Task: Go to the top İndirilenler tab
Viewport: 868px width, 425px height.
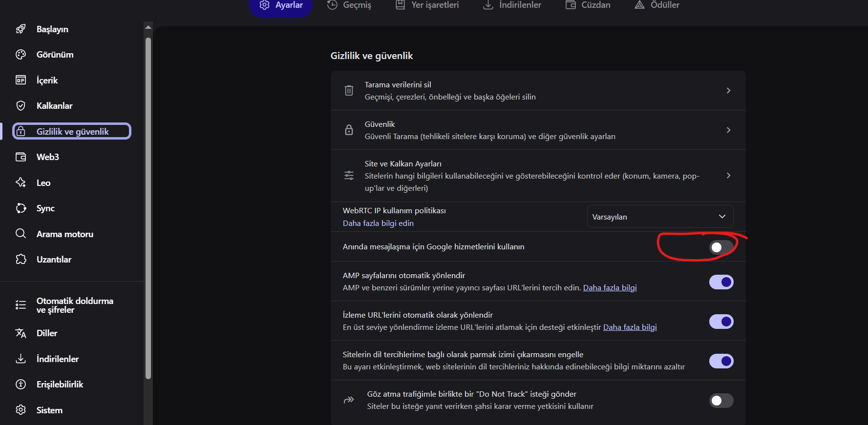Action: (512, 6)
